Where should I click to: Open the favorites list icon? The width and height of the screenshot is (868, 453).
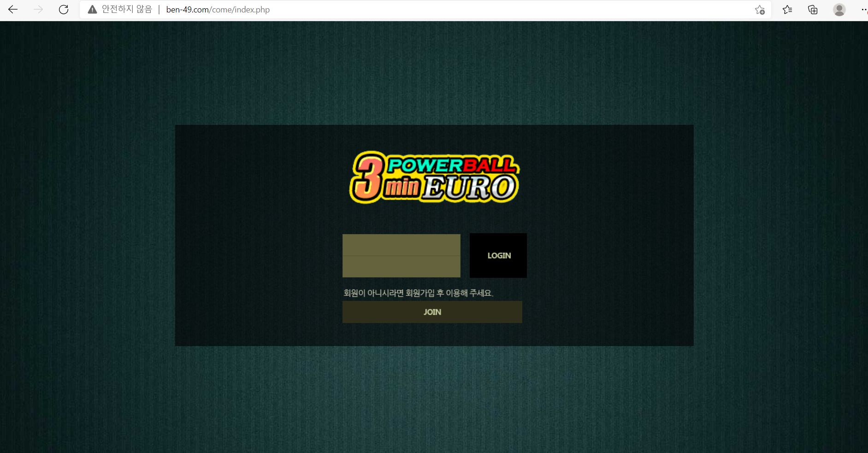pyautogui.click(x=787, y=10)
